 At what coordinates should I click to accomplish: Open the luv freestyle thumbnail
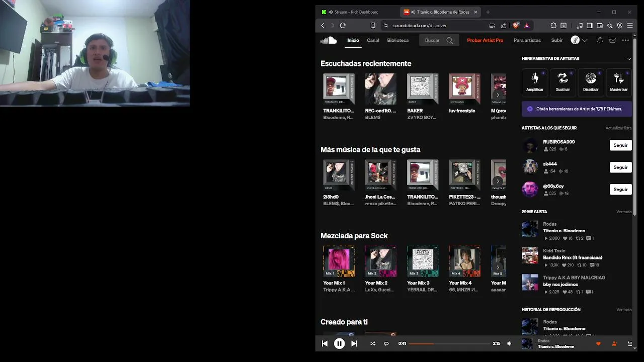click(x=464, y=89)
